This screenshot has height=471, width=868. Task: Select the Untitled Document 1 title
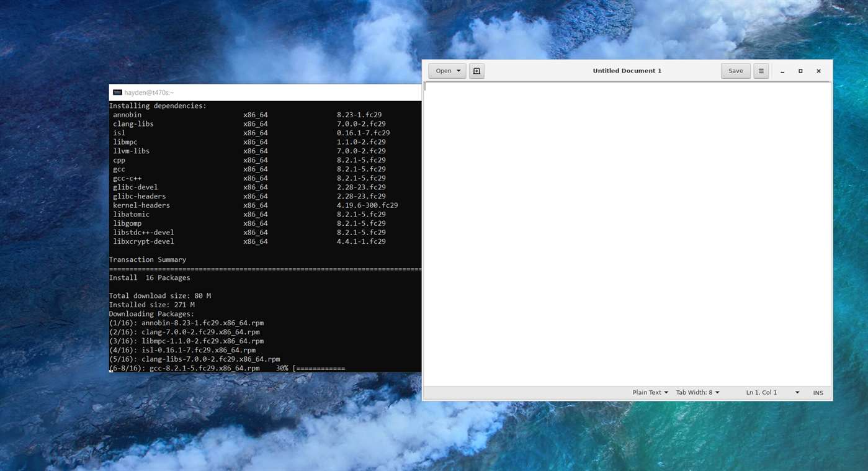[x=627, y=70]
